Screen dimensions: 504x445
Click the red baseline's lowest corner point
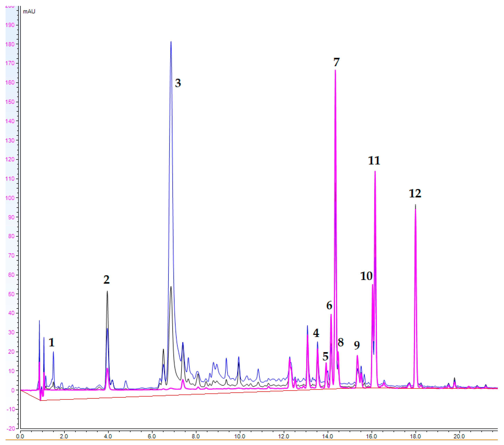[x=41, y=401]
